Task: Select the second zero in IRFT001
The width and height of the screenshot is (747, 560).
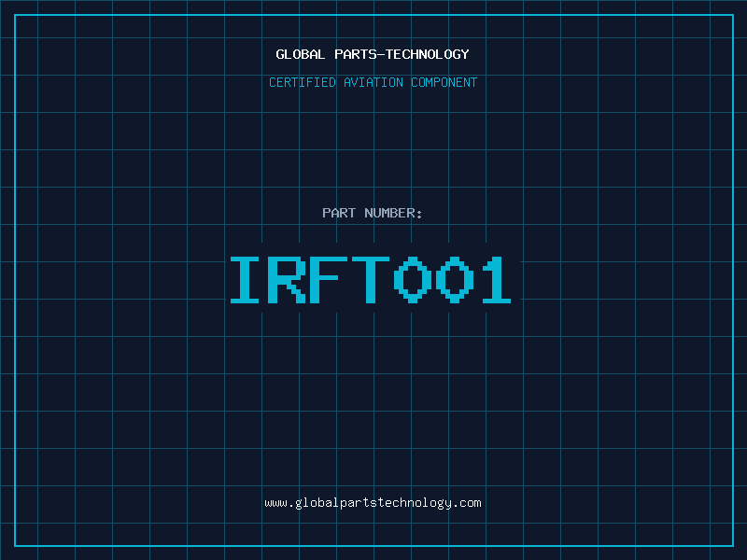Action: click(452, 280)
